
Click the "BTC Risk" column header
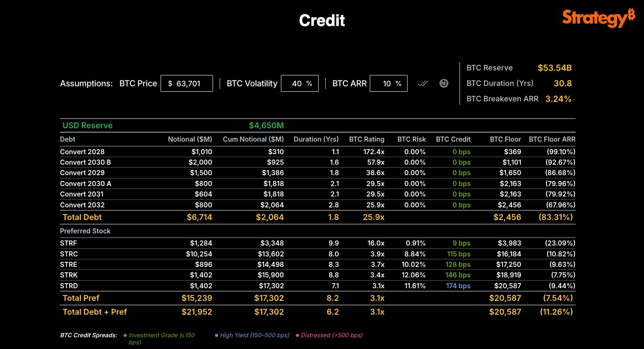412,139
